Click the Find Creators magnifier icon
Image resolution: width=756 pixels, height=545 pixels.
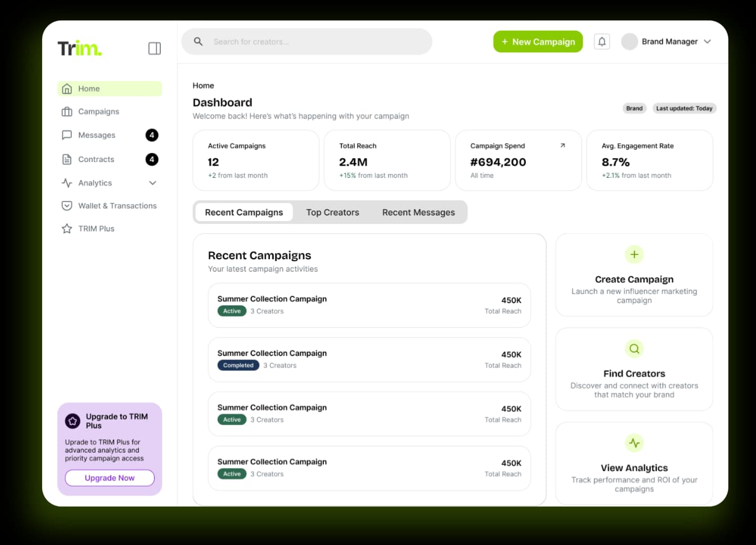click(x=634, y=349)
